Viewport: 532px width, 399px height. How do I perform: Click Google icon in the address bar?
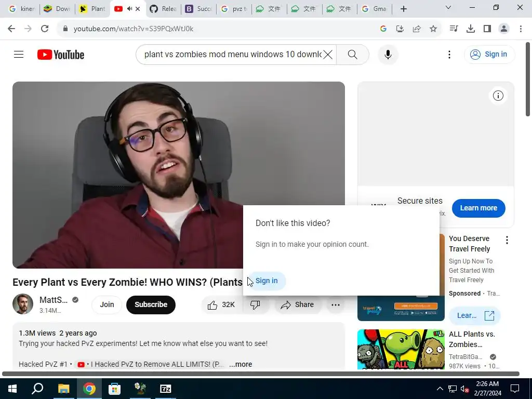point(383,29)
